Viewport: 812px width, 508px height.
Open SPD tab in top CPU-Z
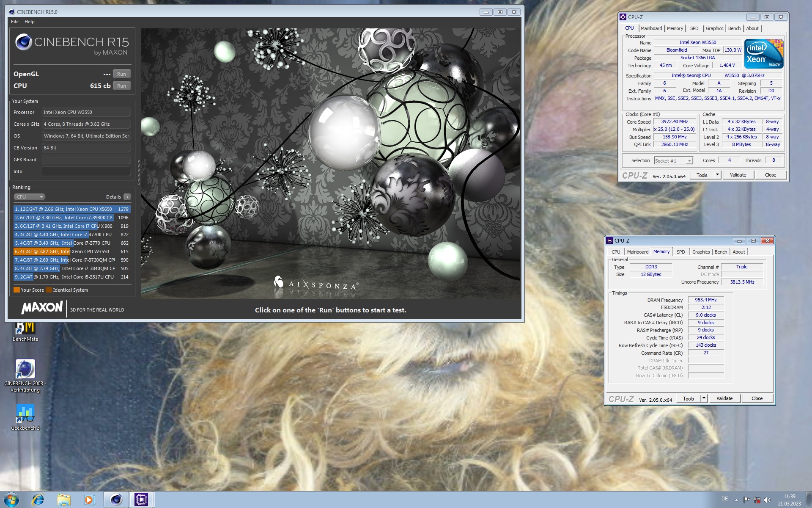[x=694, y=28]
